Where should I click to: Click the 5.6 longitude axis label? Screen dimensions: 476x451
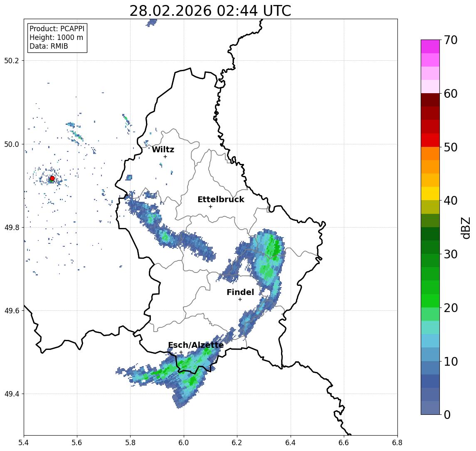click(x=77, y=443)
